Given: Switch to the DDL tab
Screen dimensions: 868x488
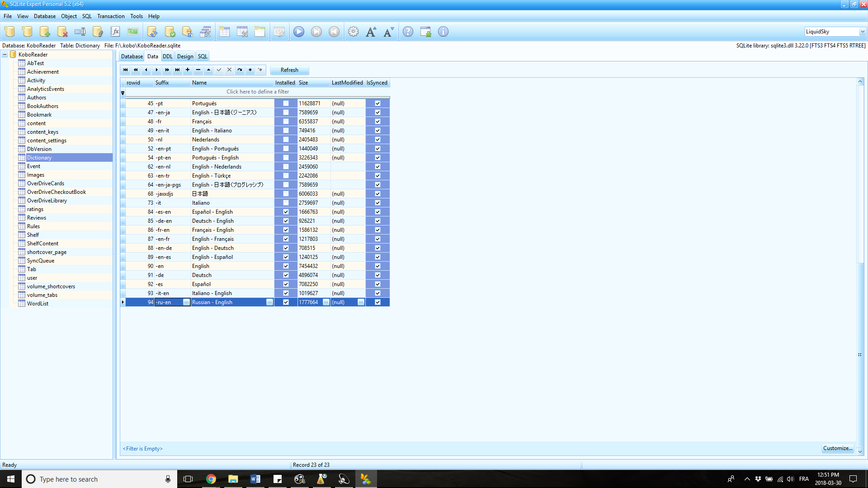Looking at the screenshot, I should [x=167, y=56].
